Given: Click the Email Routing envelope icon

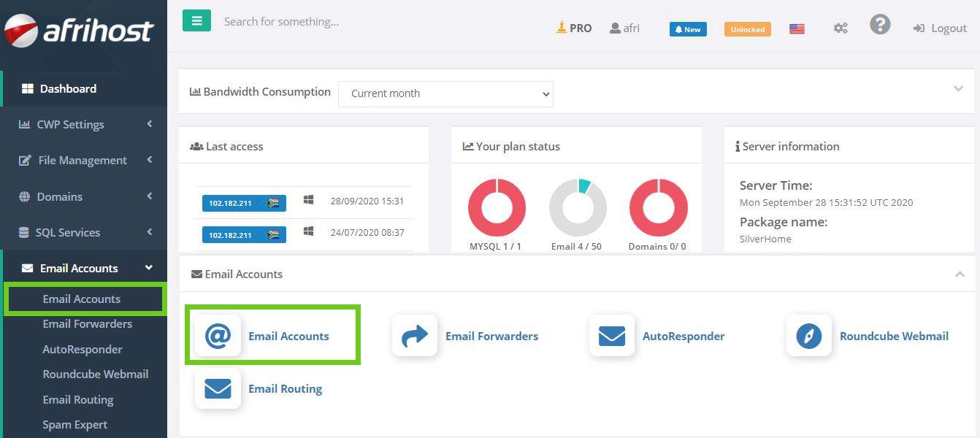Looking at the screenshot, I should coord(218,388).
